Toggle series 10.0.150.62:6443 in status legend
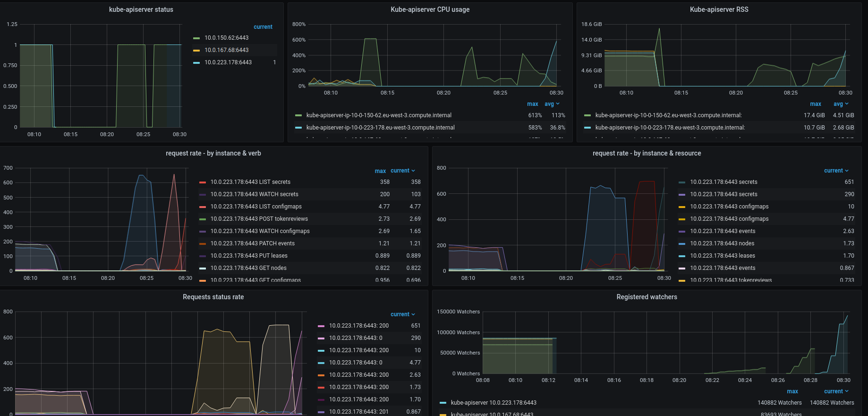 coord(226,38)
